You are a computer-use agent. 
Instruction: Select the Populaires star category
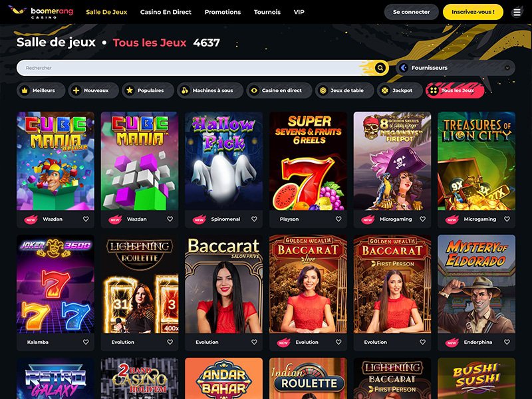tap(148, 90)
